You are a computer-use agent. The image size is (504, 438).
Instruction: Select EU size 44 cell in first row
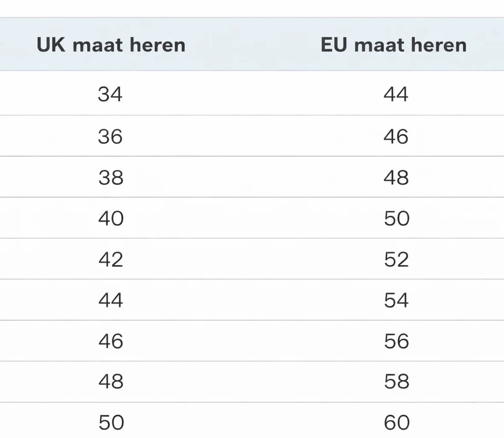[x=396, y=94]
